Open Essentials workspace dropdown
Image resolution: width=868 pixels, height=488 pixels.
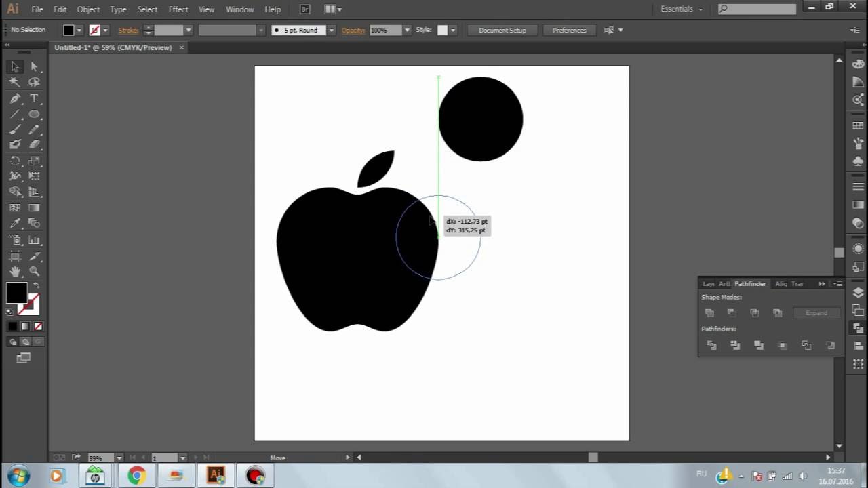[x=682, y=9]
